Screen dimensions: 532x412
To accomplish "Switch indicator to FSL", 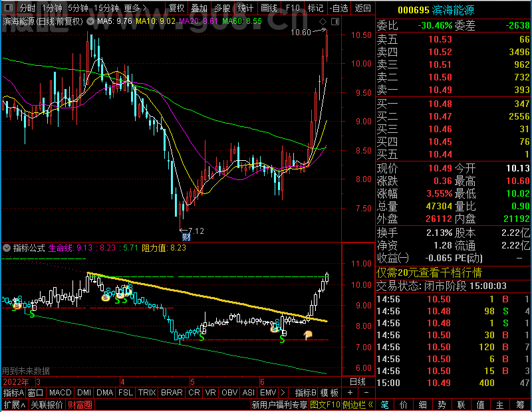I will click(126, 393).
